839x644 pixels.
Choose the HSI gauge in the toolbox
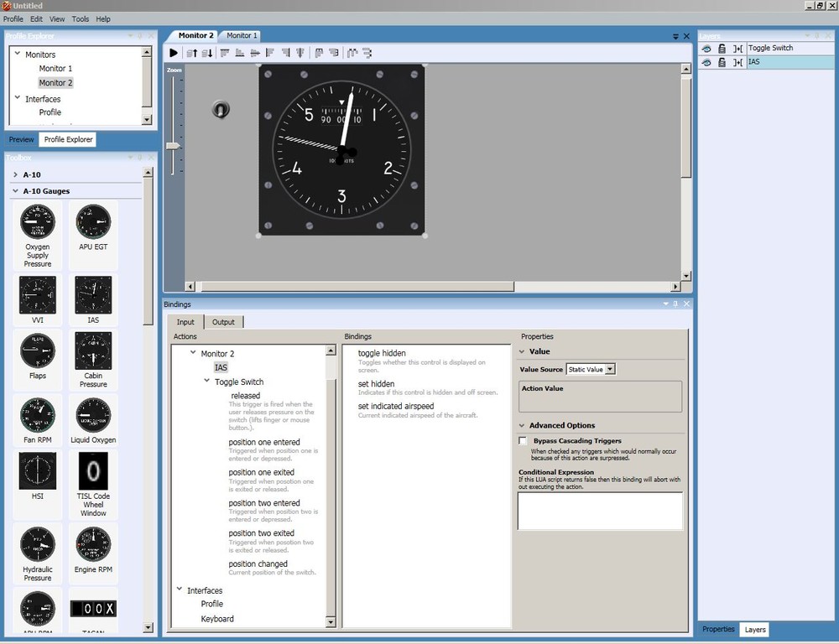click(x=38, y=471)
